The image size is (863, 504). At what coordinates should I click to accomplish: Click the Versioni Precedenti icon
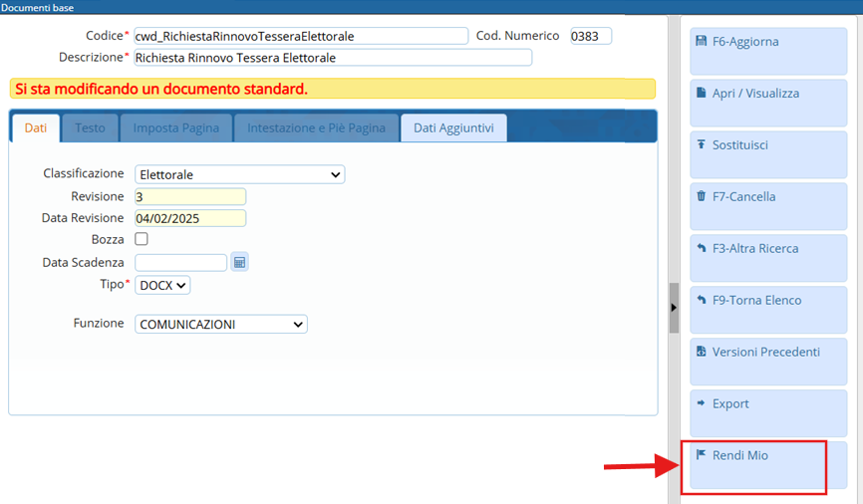coord(702,353)
